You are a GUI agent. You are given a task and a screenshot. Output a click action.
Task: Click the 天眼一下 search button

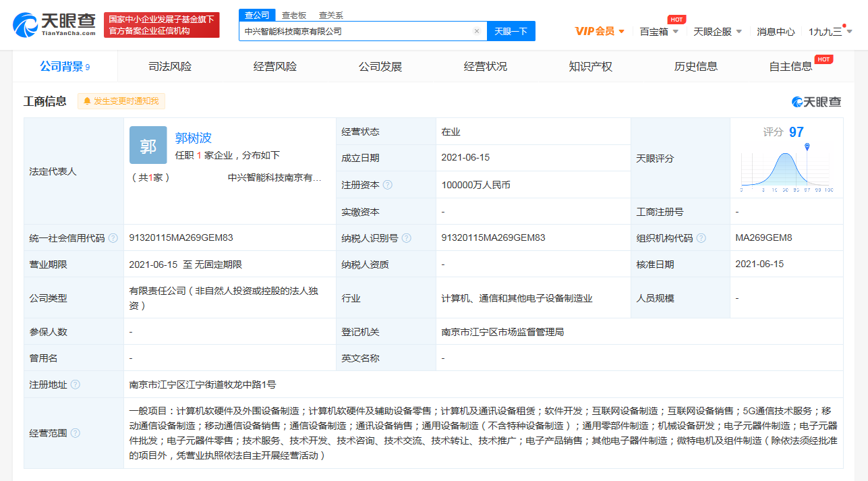[511, 31]
